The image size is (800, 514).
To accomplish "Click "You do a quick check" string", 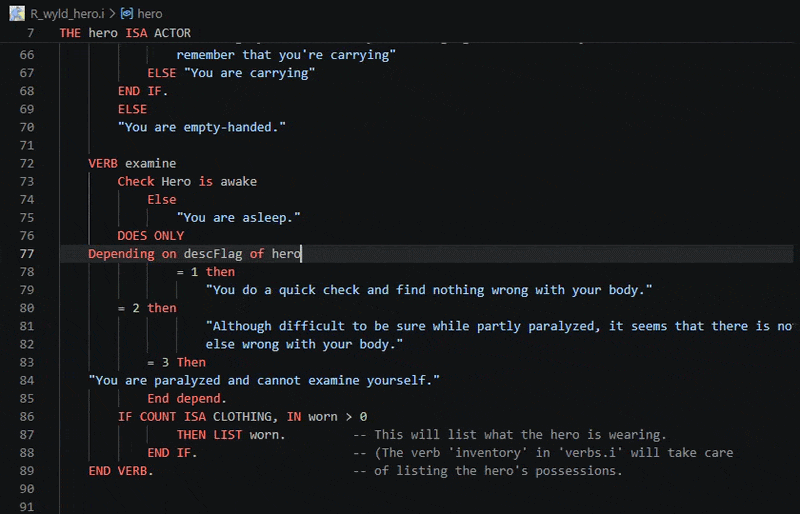I will [429, 290].
